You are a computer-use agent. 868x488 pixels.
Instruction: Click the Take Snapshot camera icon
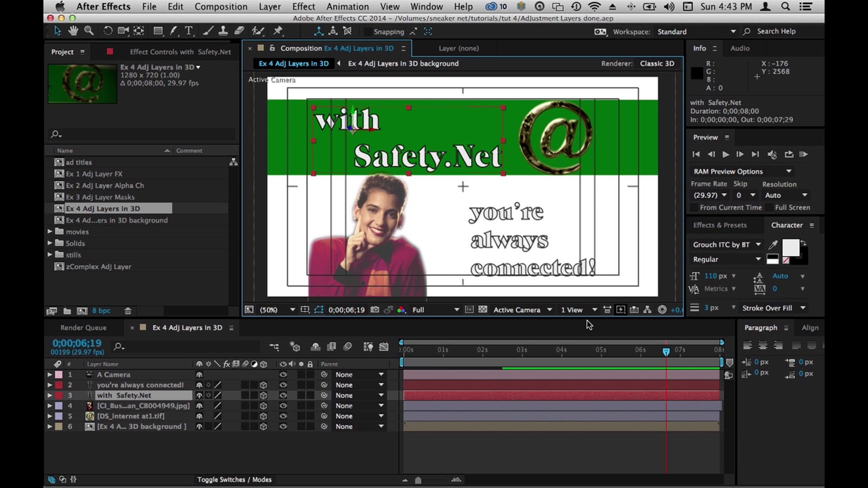(375, 310)
